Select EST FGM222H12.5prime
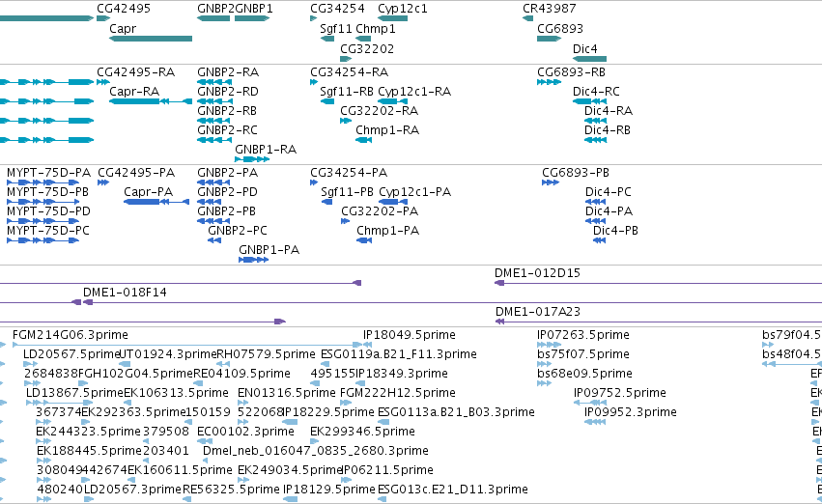This screenshot has height=504, width=822. click(398, 394)
